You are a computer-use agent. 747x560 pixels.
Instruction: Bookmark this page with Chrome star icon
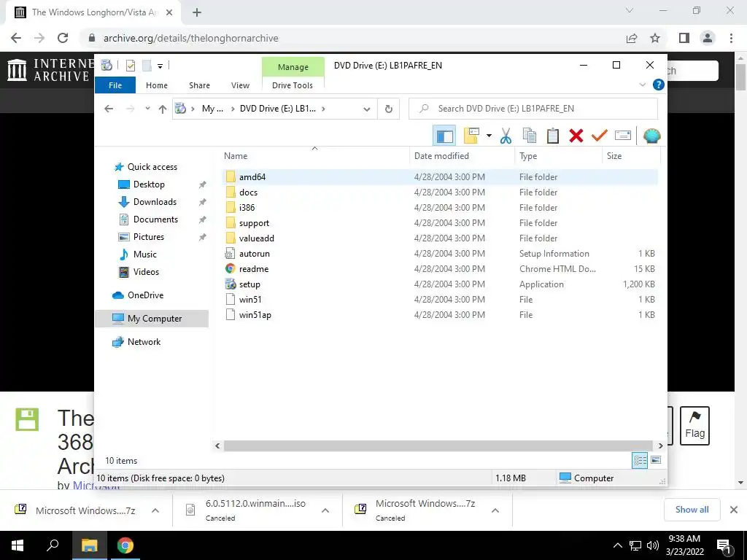(x=655, y=38)
